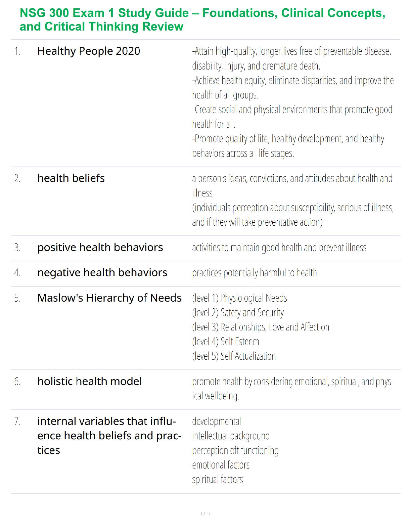Click "(level 1) Physiological Needs" line
411x532 pixels.
[x=239, y=298]
